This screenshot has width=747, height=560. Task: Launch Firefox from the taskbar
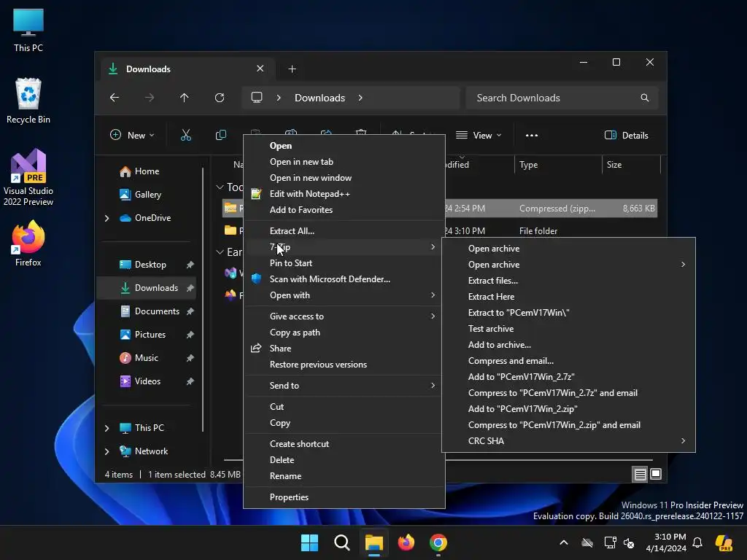tap(406, 542)
